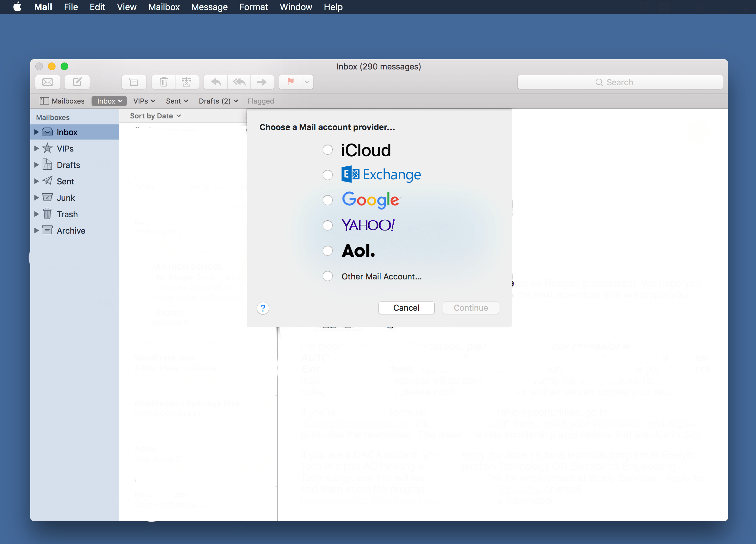
Task: Open the View menu
Action: pos(127,7)
